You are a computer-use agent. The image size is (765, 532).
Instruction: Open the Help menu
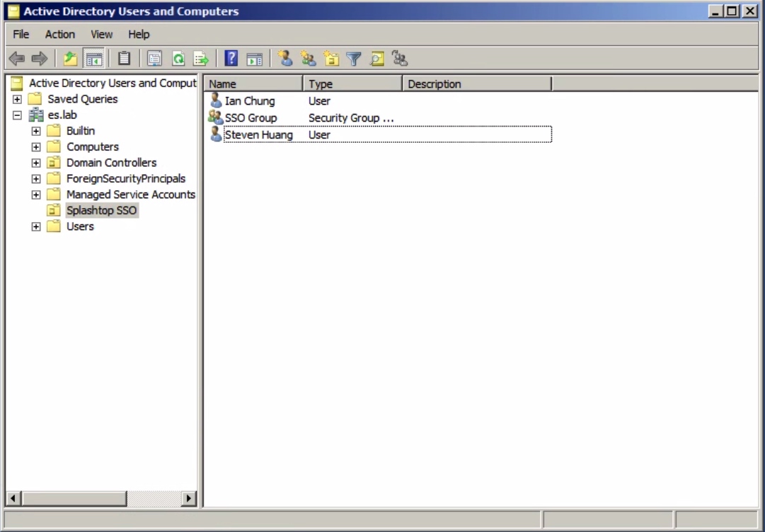tap(139, 34)
